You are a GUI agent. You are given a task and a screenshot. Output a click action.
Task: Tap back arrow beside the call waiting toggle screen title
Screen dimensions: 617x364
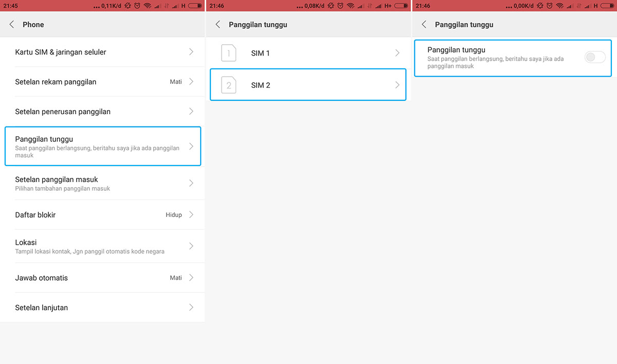coord(424,25)
